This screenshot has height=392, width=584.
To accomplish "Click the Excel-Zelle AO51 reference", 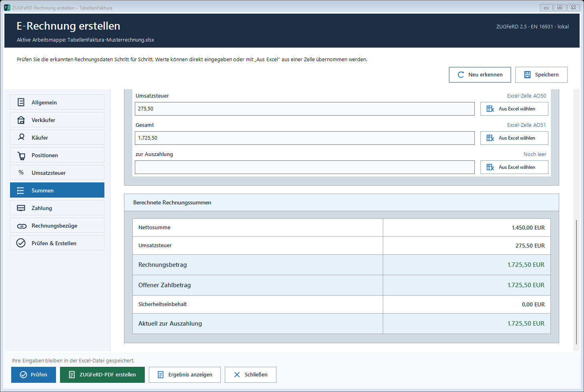I will pyautogui.click(x=526, y=125).
